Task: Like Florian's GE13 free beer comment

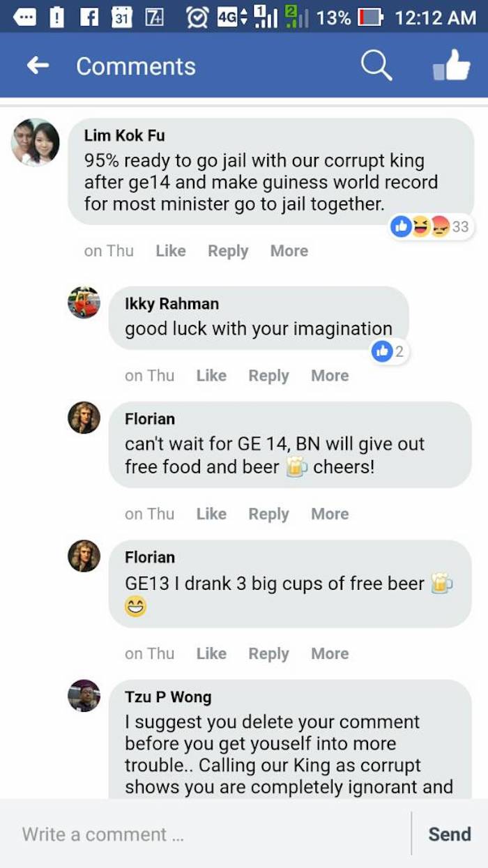Action: [x=211, y=653]
